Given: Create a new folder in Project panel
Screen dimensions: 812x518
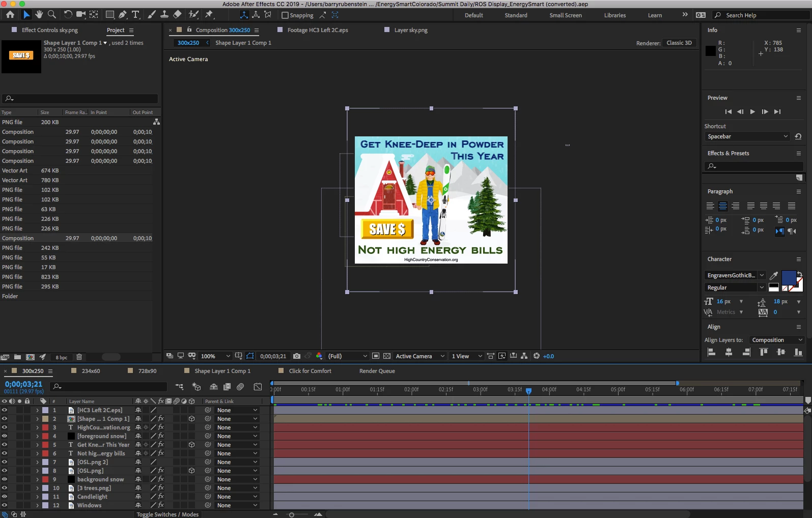Looking at the screenshot, I should (x=17, y=357).
